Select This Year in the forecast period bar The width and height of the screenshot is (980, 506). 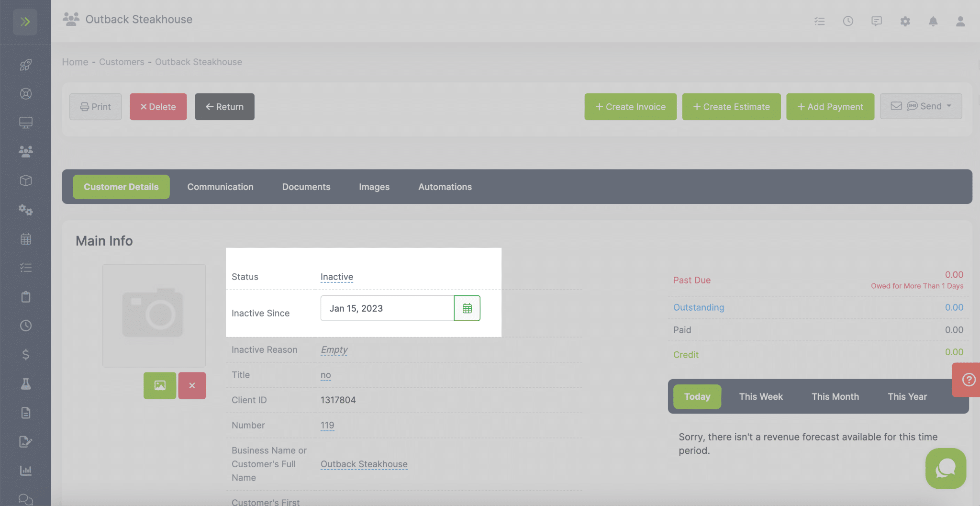tap(907, 396)
